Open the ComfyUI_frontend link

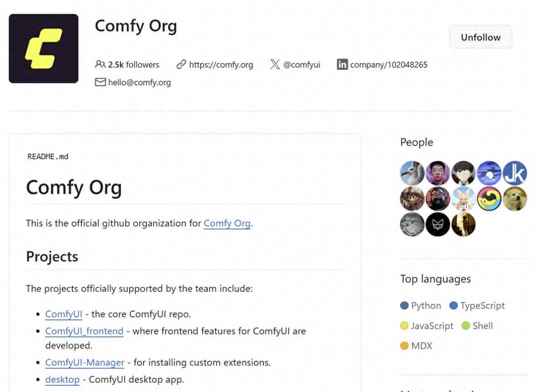coord(84,331)
